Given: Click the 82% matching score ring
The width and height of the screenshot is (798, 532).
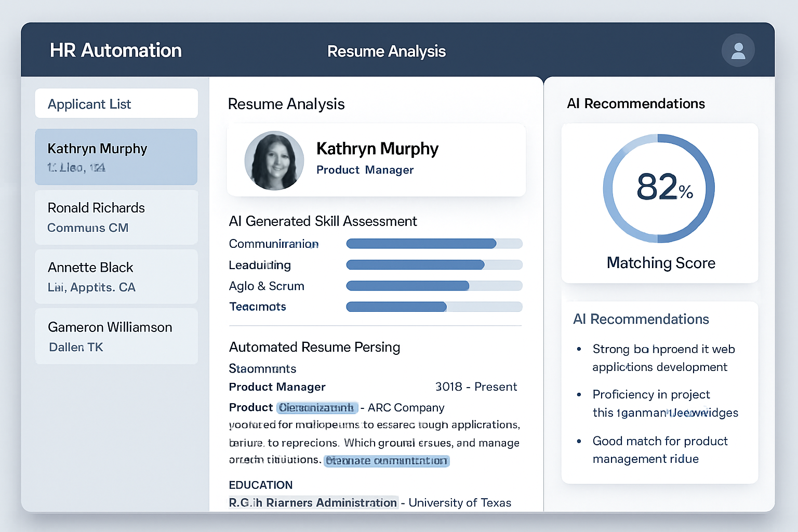Looking at the screenshot, I should coord(659,189).
